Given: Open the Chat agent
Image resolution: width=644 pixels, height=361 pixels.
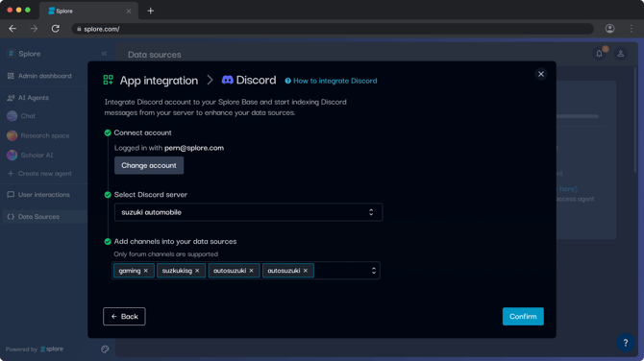Looking at the screenshot, I should pyautogui.click(x=21, y=116).
